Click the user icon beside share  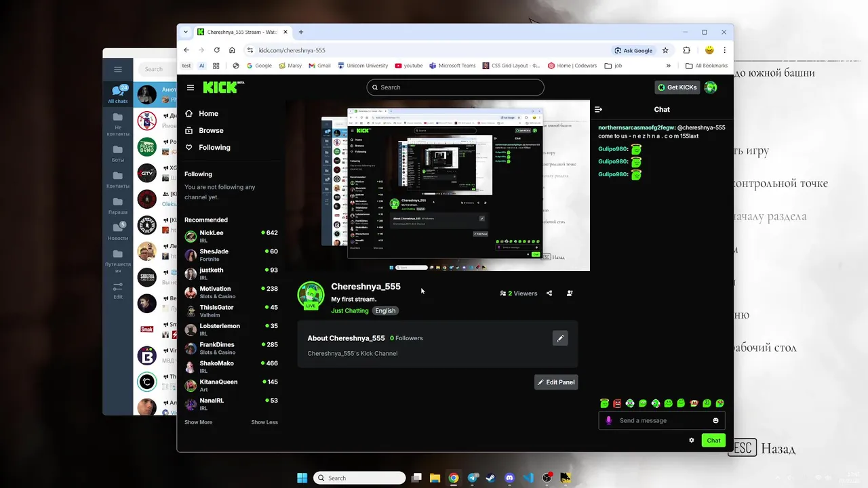pyautogui.click(x=570, y=293)
